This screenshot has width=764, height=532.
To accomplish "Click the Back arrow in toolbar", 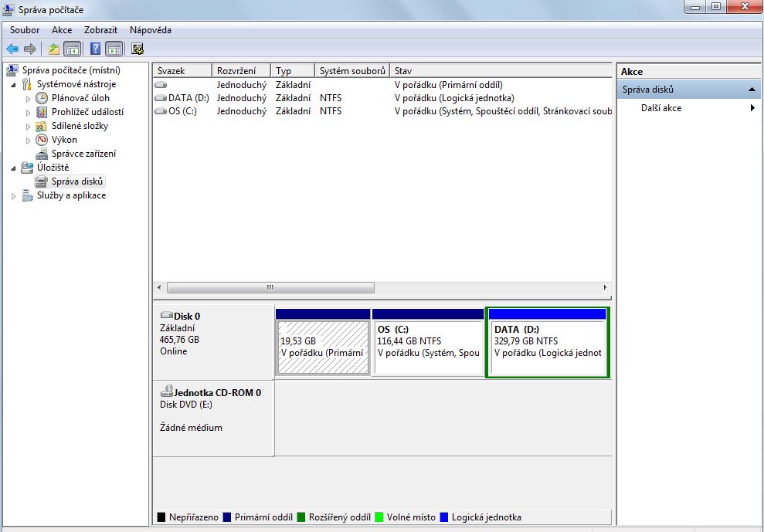I will (12, 49).
